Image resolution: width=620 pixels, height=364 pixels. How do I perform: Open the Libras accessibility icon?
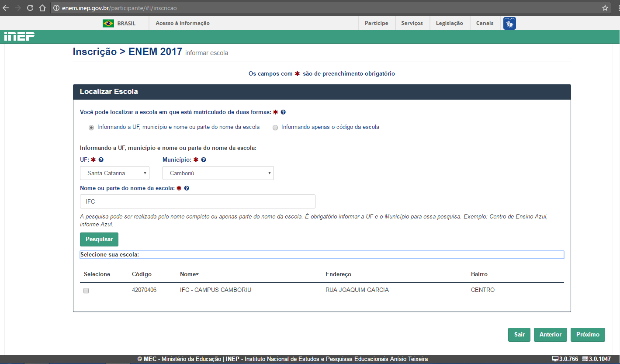coord(509,23)
